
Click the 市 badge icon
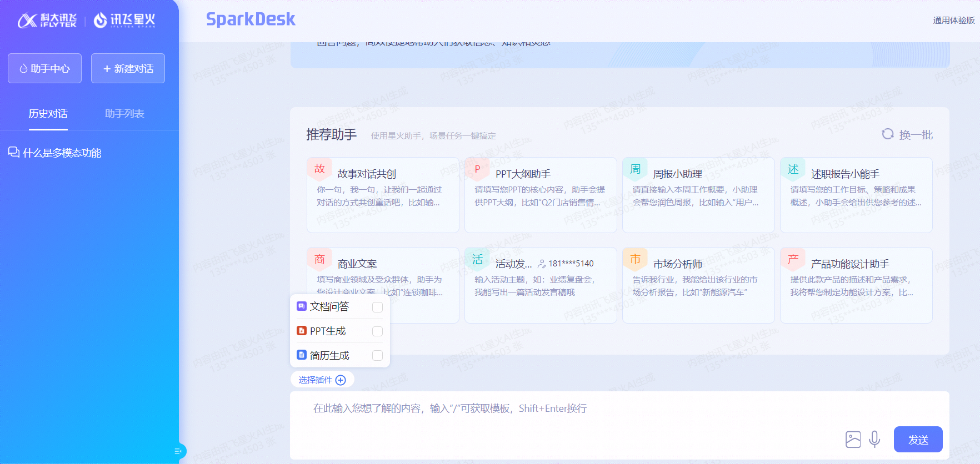click(x=635, y=259)
